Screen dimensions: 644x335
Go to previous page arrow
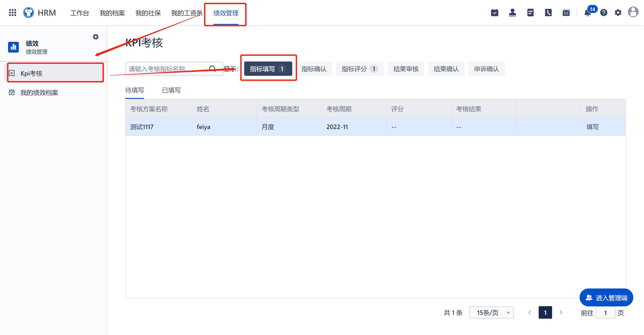pos(530,312)
